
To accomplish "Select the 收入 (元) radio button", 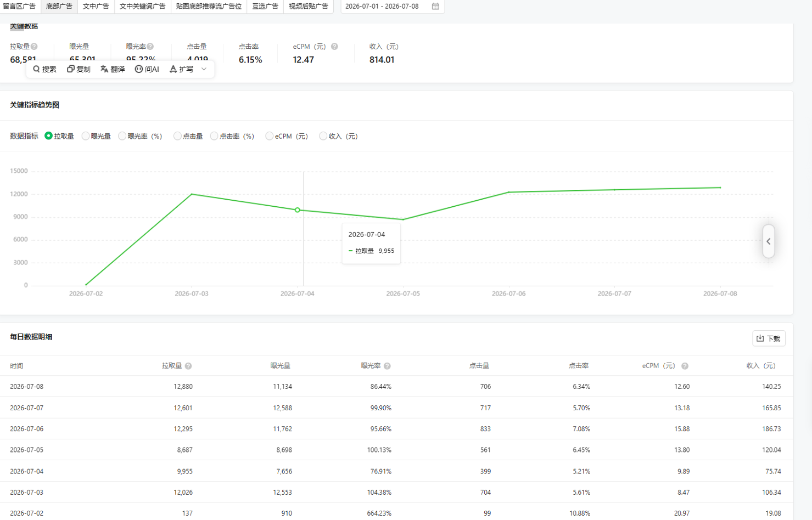I will pyautogui.click(x=323, y=136).
